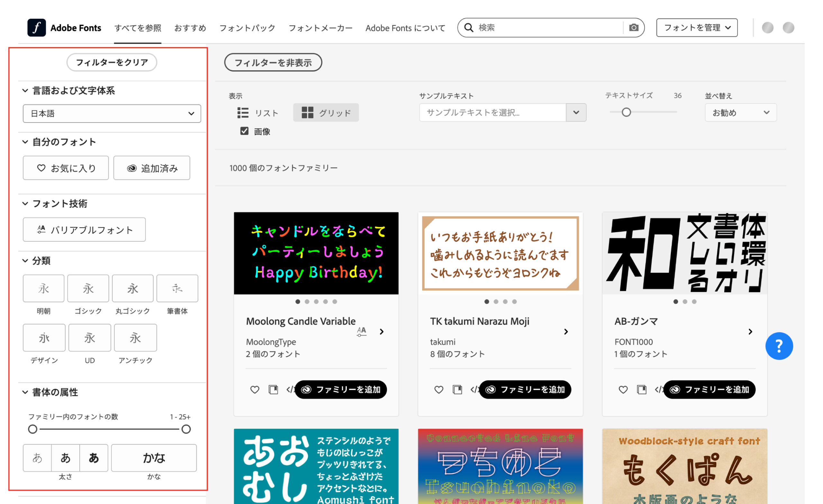
Task: Select 明朝 classification icon
Action: pyautogui.click(x=43, y=288)
